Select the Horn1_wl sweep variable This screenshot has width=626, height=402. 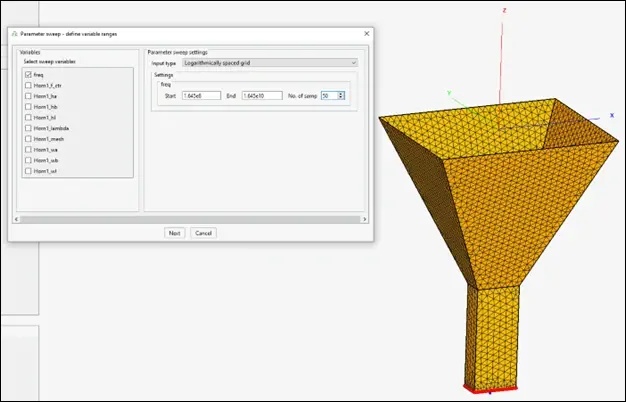coord(29,171)
